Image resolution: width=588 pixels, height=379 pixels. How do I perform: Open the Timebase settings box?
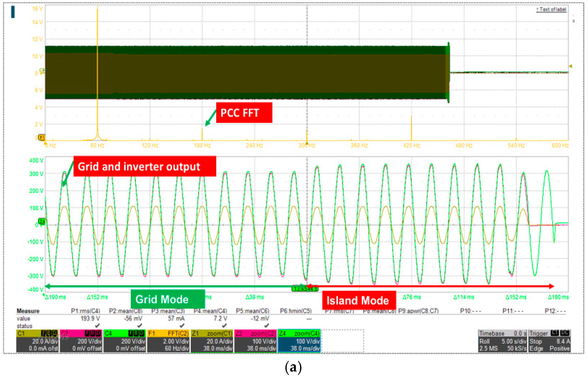[503, 341]
